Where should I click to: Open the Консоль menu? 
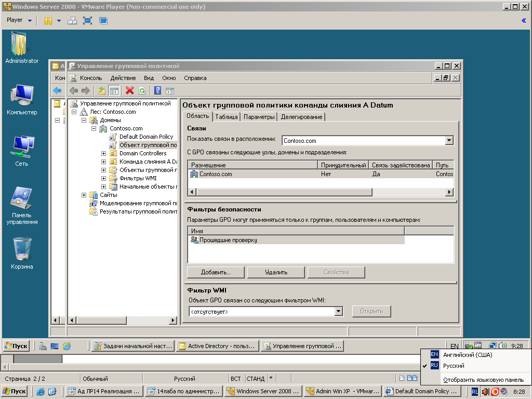point(91,78)
